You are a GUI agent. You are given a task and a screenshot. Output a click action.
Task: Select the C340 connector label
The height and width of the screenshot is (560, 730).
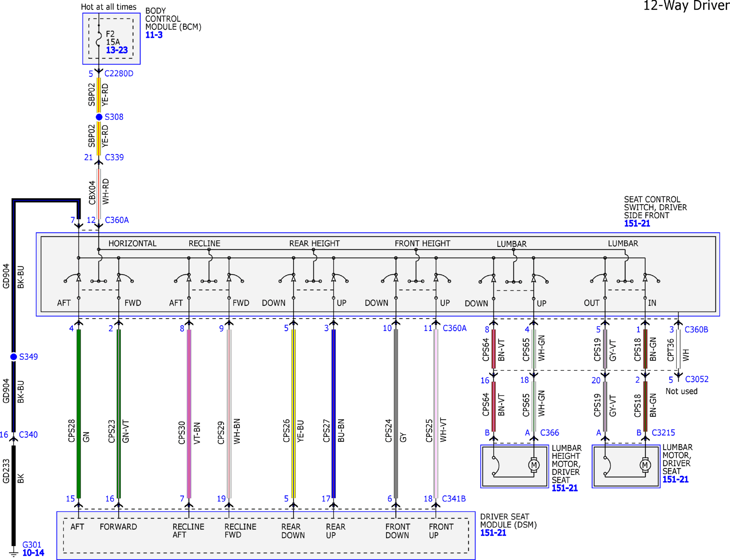[28, 435]
